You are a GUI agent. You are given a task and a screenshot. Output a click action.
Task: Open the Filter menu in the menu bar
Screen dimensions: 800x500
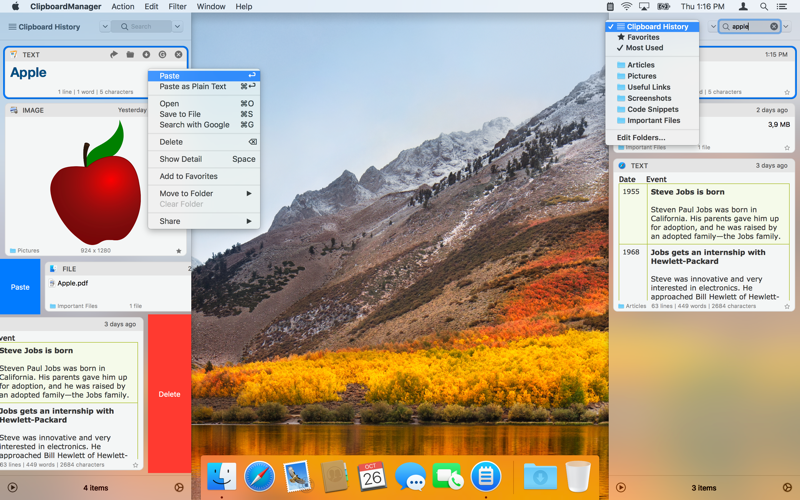click(177, 7)
